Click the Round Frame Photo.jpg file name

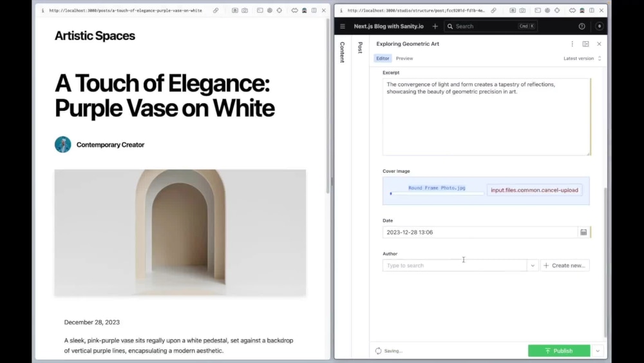(437, 188)
